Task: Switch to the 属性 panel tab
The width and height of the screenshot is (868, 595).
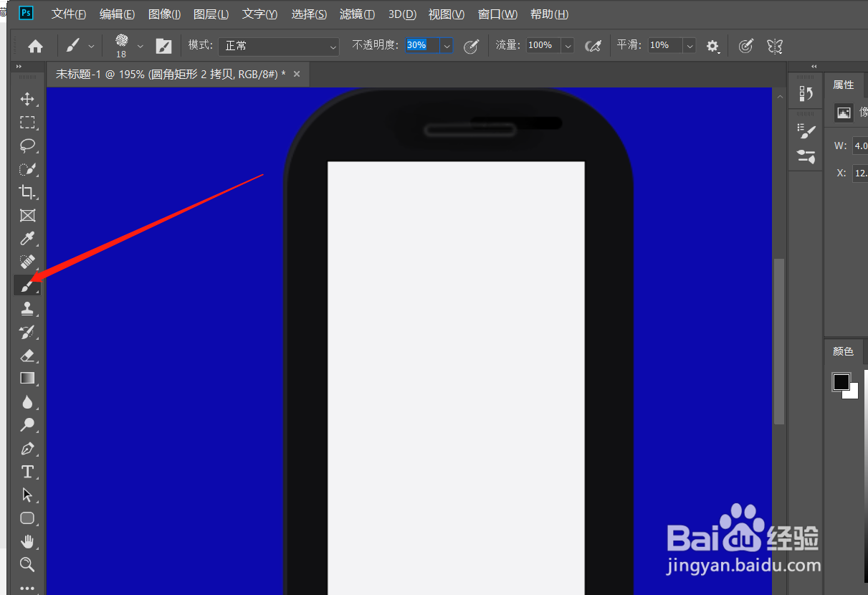Action: [843, 85]
